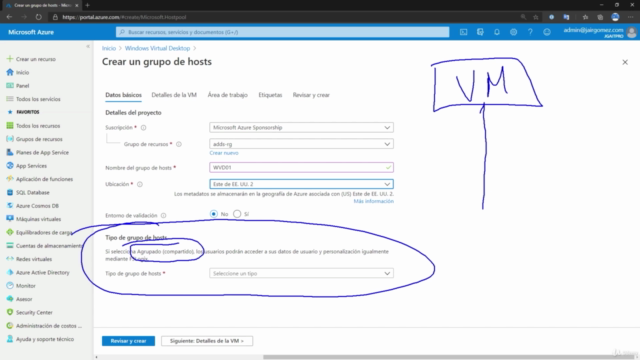Open Tipo de grupo de hosts dropdown
The height and width of the screenshot is (360, 640).
tap(301, 273)
